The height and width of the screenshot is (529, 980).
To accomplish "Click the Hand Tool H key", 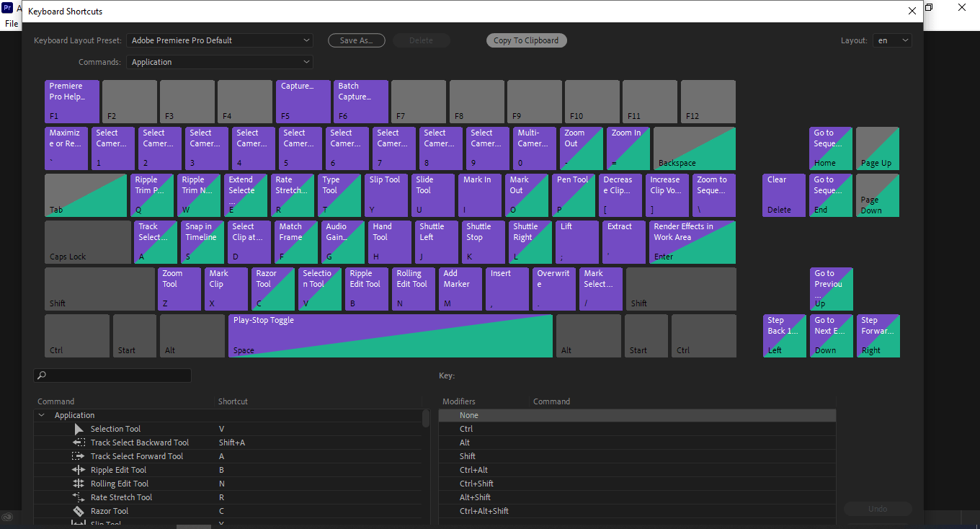I will tap(390, 242).
